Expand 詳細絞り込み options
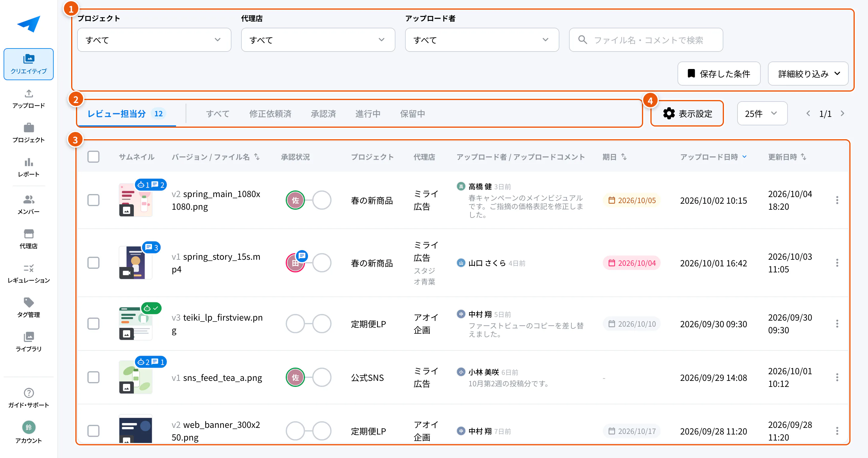Viewport: 868px width, 458px height. coord(808,74)
